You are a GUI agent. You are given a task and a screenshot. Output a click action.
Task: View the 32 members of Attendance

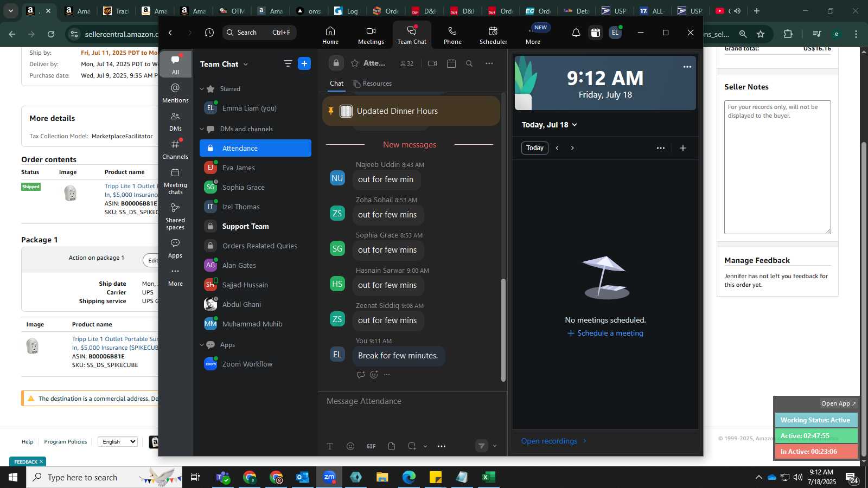(x=407, y=63)
